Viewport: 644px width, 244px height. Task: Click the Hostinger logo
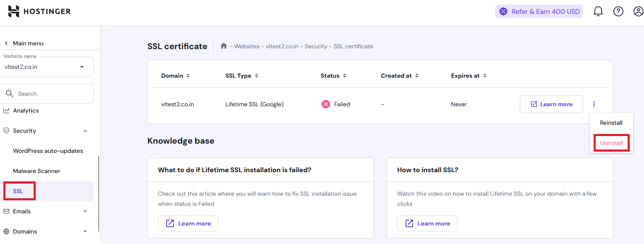click(x=39, y=11)
